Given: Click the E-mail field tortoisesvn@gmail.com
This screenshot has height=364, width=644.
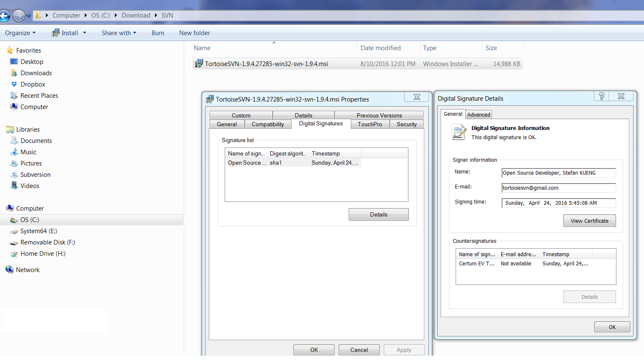Looking at the screenshot, I should click(559, 188).
